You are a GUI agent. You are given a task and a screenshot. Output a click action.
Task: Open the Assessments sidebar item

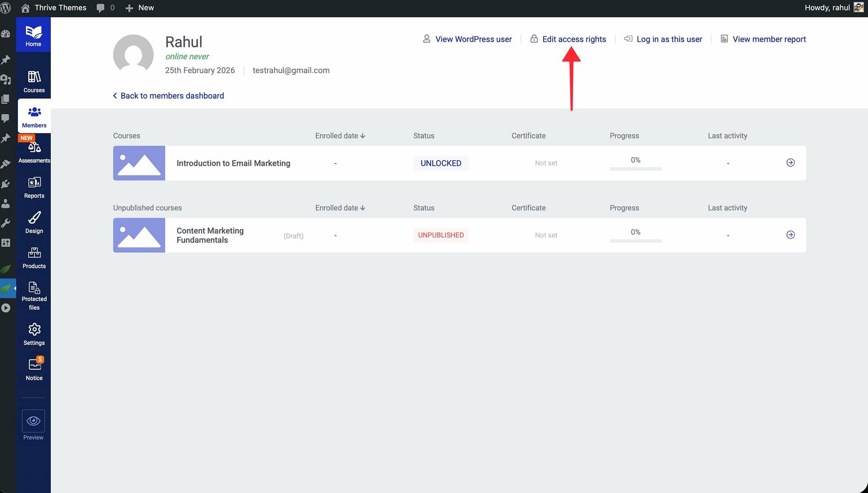tap(34, 152)
